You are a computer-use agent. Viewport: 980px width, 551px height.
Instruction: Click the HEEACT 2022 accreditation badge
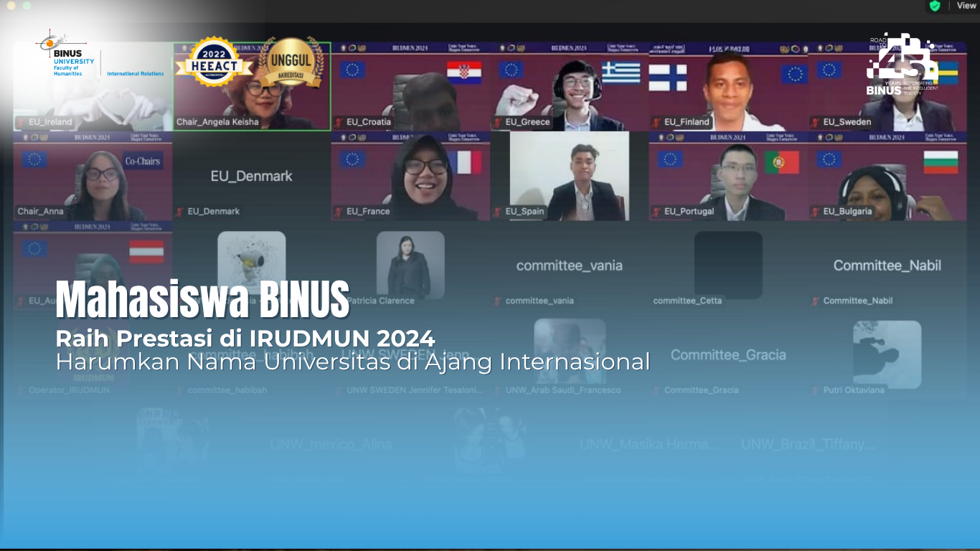tap(213, 62)
